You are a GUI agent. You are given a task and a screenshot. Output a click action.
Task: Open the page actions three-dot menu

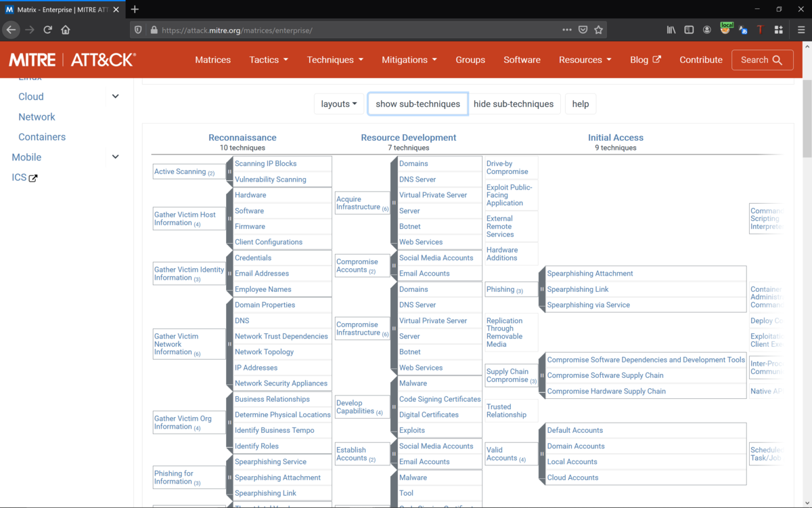(567, 30)
